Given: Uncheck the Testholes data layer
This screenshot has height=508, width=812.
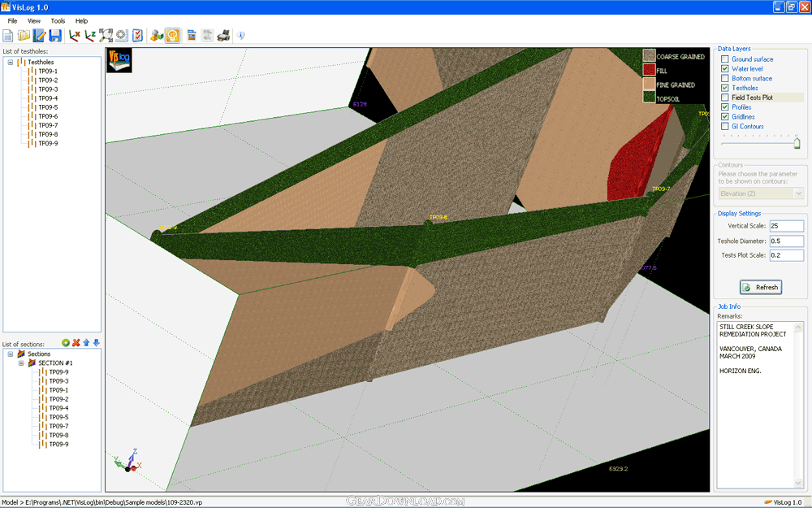Looking at the screenshot, I should 725,88.
